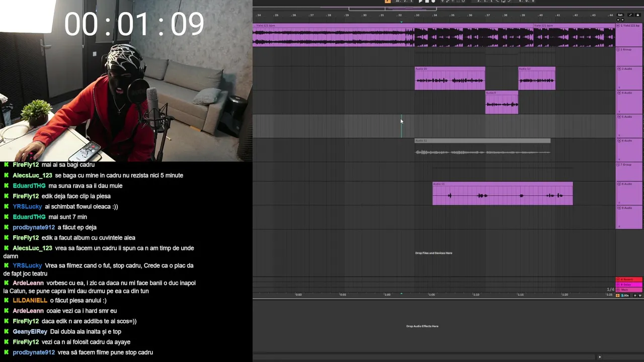The height and width of the screenshot is (362, 644).
Task: Toggle the orange Follow button in transport
Action: coord(387,1)
